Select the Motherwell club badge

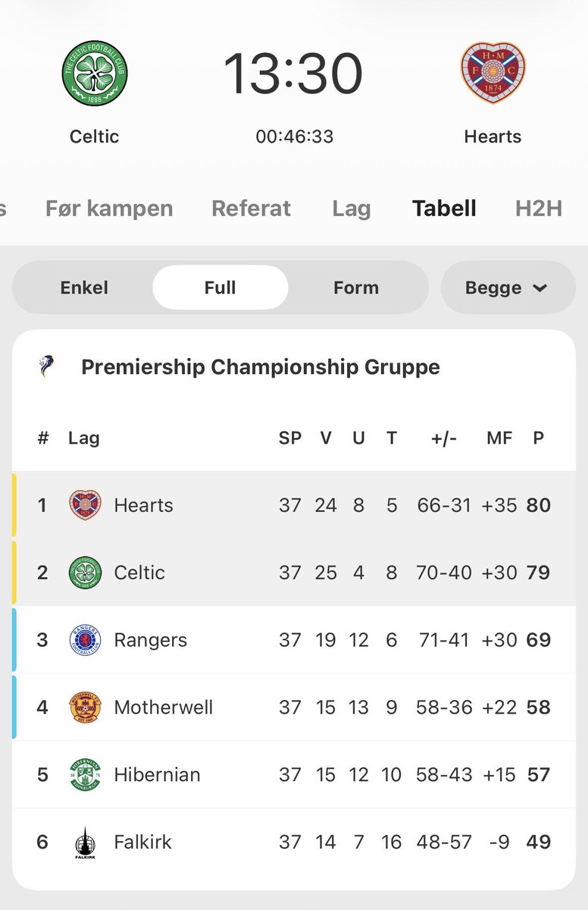(x=85, y=708)
